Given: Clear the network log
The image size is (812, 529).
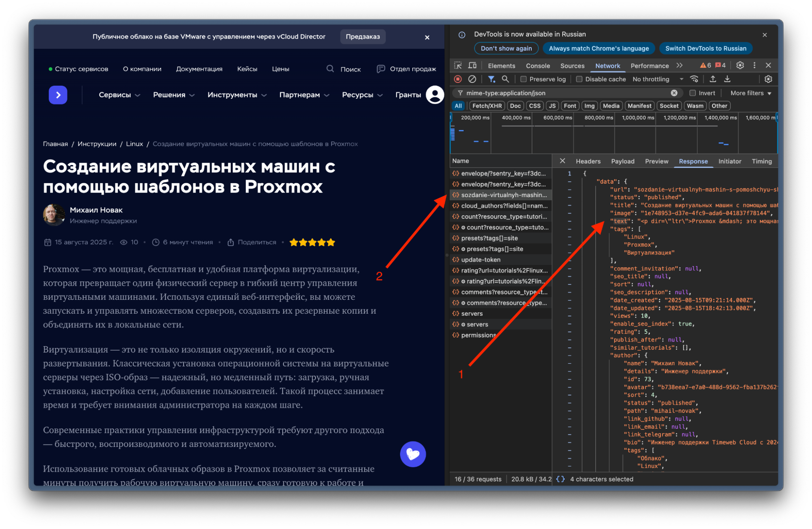Looking at the screenshot, I should (x=472, y=79).
